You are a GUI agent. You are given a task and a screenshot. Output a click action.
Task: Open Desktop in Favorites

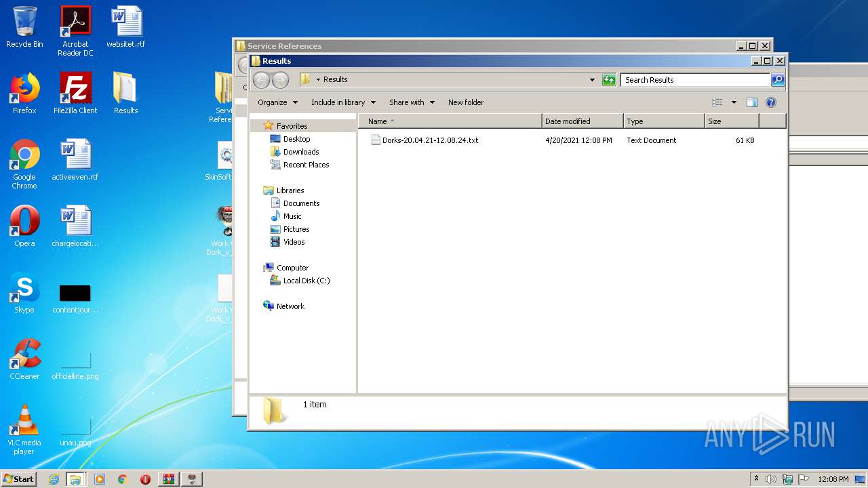[x=296, y=139]
